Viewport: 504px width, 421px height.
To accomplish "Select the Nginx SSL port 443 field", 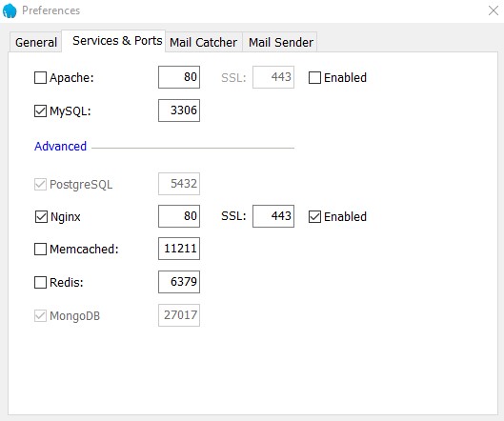I will 273,216.
